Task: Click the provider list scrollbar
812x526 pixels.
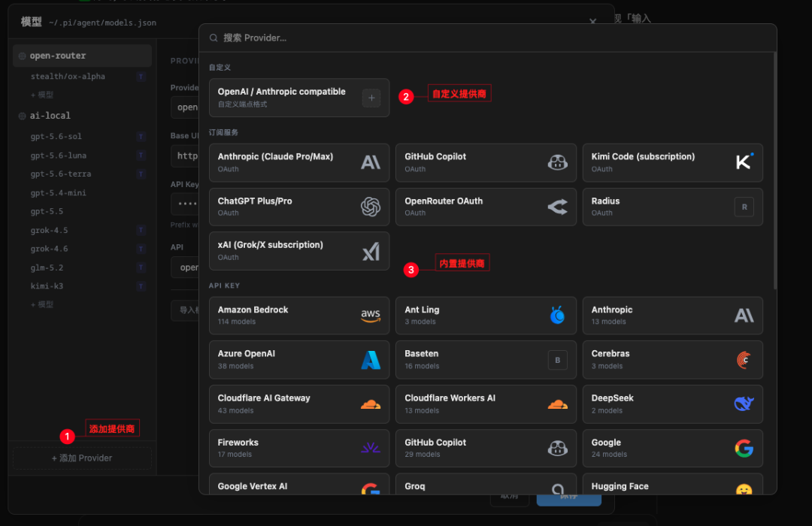Action: pyautogui.click(x=774, y=171)
